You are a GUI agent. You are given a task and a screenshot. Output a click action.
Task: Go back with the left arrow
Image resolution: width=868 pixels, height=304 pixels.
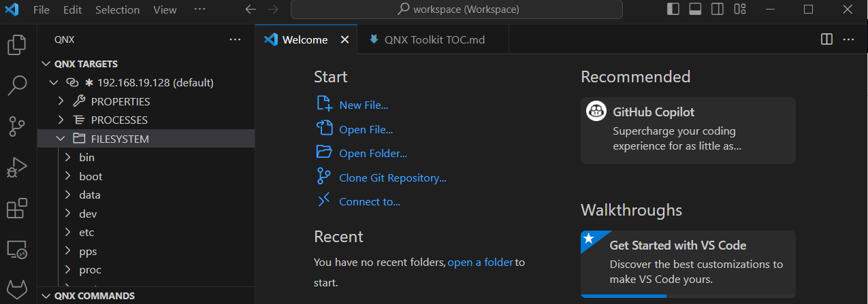(251, 10)
